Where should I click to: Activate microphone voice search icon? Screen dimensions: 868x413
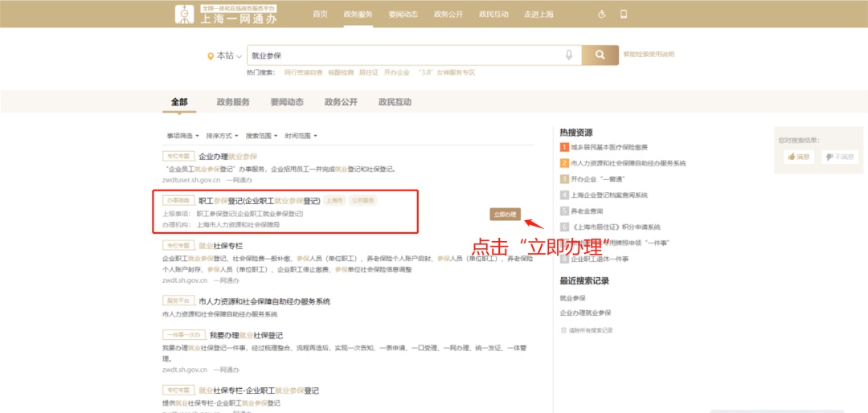pos(569,55)
